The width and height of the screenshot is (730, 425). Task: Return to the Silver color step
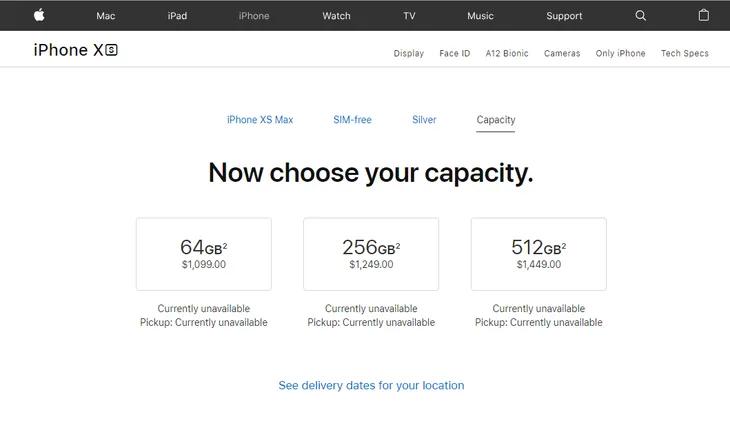pyautogui.click(x=424, y=120)
